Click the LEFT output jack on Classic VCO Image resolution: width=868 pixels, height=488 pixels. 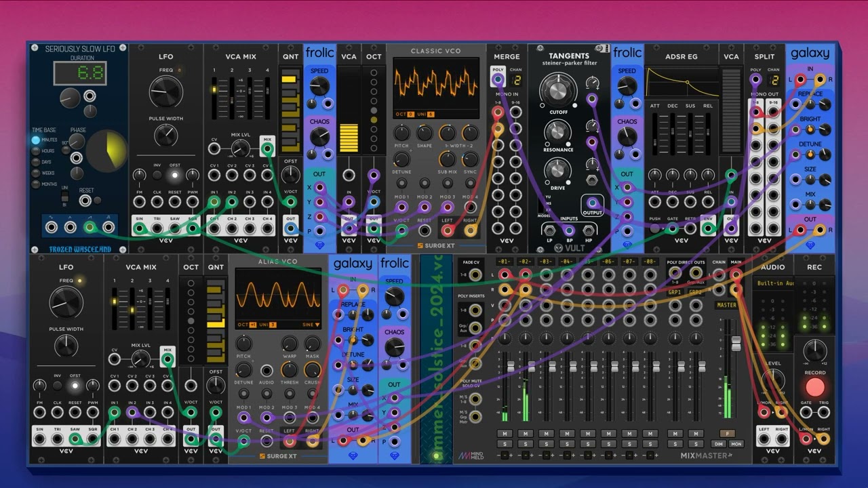click(448, 230)
